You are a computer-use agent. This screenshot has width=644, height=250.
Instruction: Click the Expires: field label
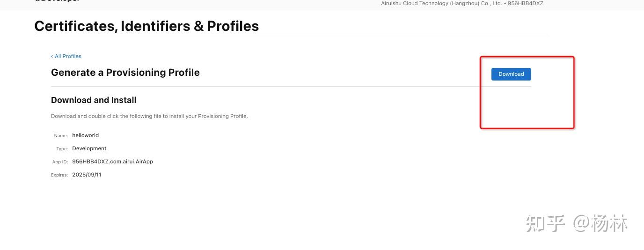pyautogui.click(x=59, y=175)
